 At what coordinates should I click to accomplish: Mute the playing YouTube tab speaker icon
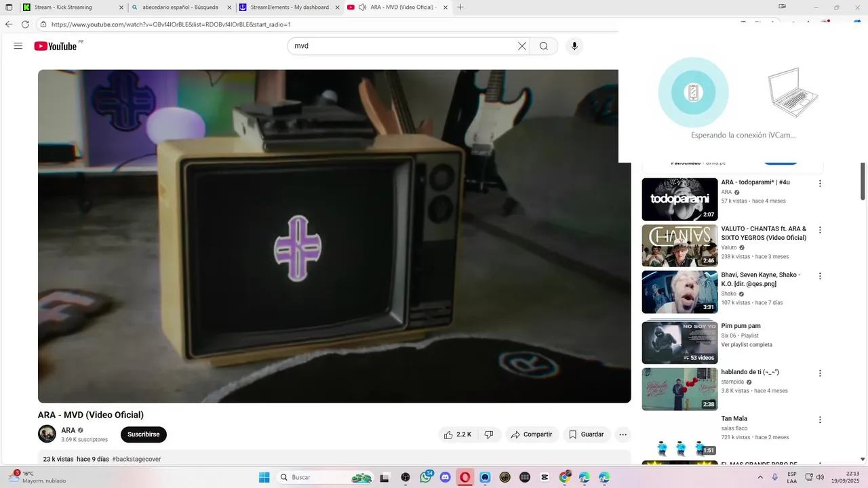point(363,7)
